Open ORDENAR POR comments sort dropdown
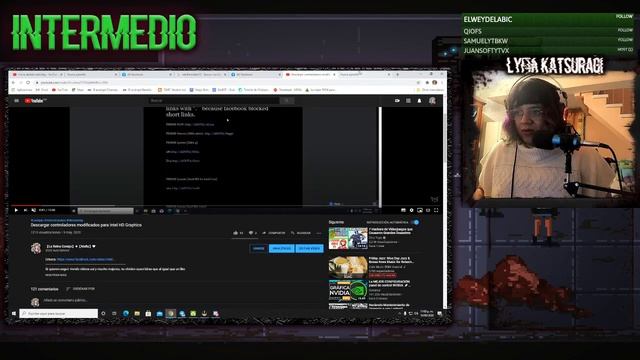This screenshot has height=360, width=640. [x=81, y=289]
